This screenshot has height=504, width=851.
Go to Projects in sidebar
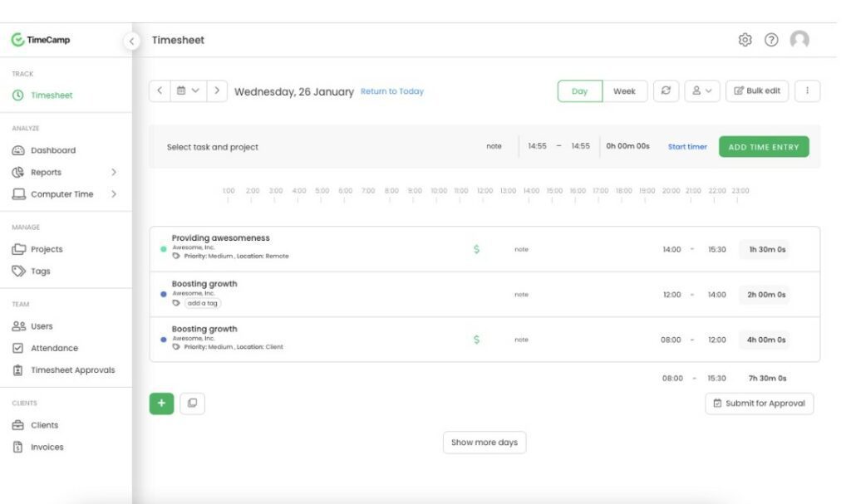tap(47, 249)
